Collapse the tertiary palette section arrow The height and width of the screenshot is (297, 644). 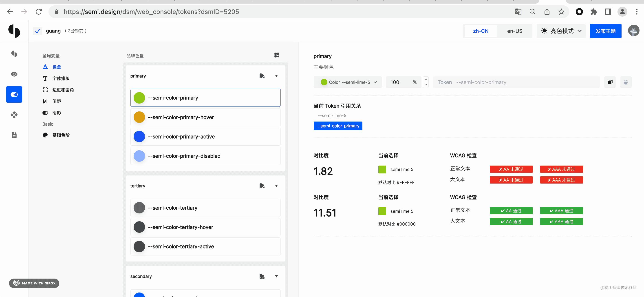276,186
